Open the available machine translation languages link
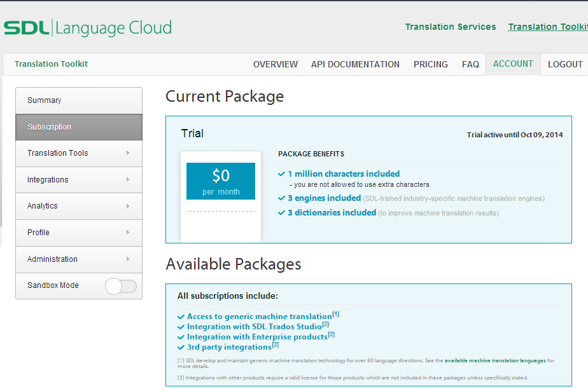The height and width of the screenshot is (389, 588). click(x=495, y=360)
